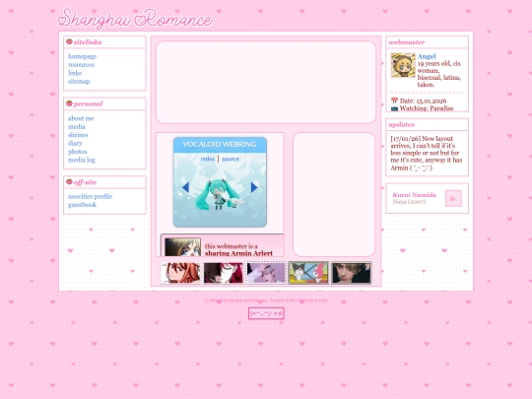
Task: Click the footer copyright text
Action: tap(266, 300)
